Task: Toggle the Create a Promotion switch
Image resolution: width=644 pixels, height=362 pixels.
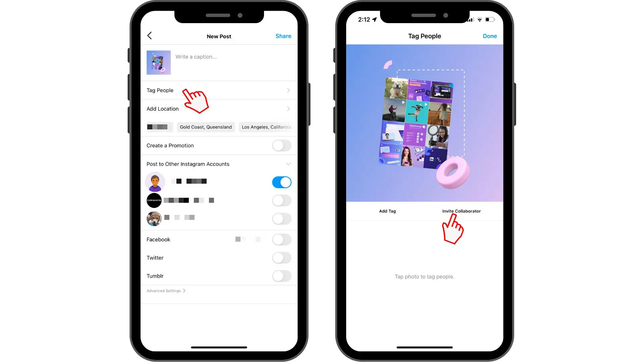Action: pyautogui.click(x=281, y=145)
